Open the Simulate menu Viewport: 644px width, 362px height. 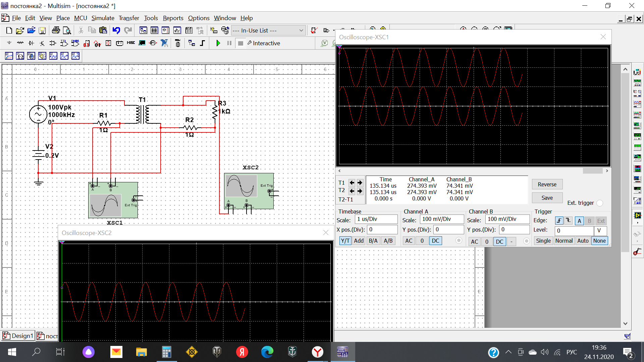103,18
